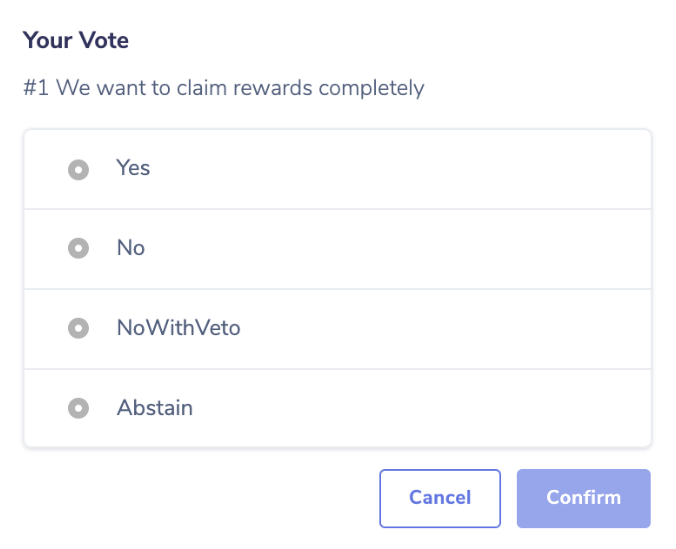Click the 'Abstain' label text
The width and height of the screenshot is (676, 549).
(155, 407)
